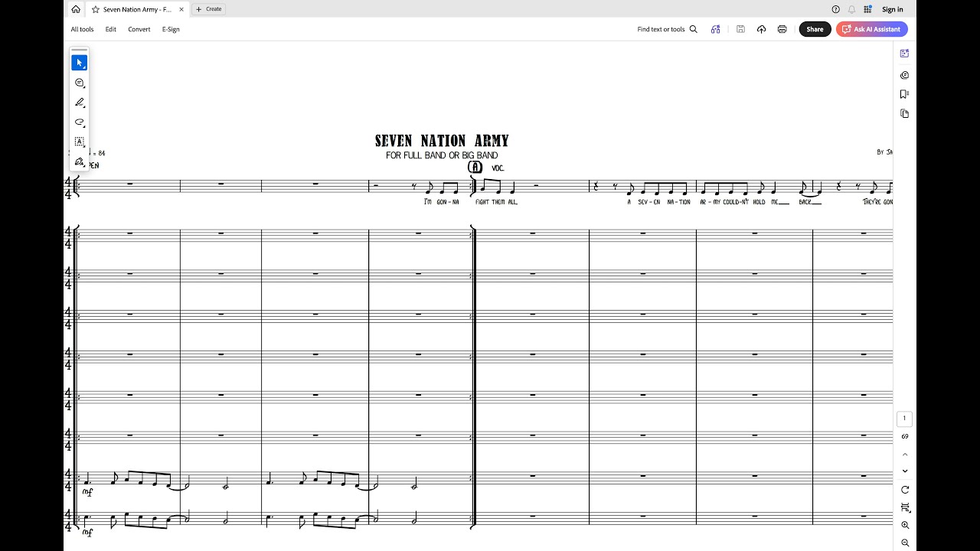This screenshot has width=980, height=551.
Task: Pick the highlighter pen tool
Action: coord(79,103)
